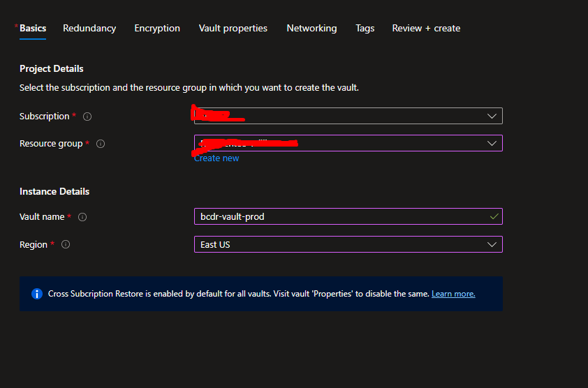Go to the Encryption tab
The image size is (588, 388).
tap(157, 29)
